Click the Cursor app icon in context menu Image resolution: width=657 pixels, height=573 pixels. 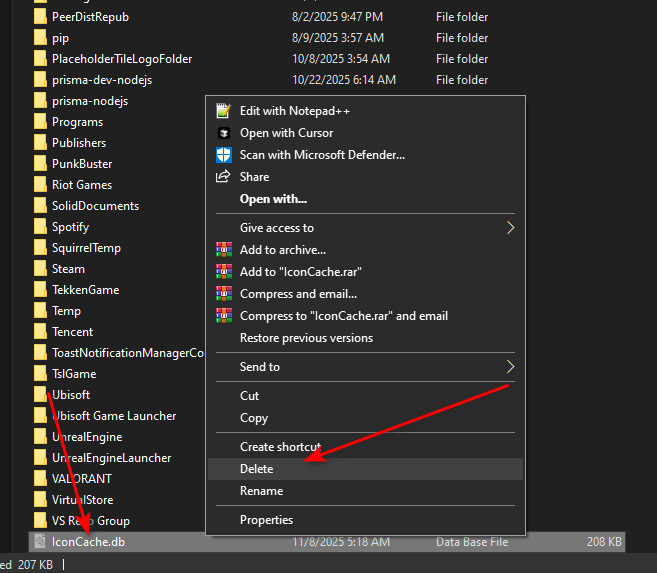224,133
